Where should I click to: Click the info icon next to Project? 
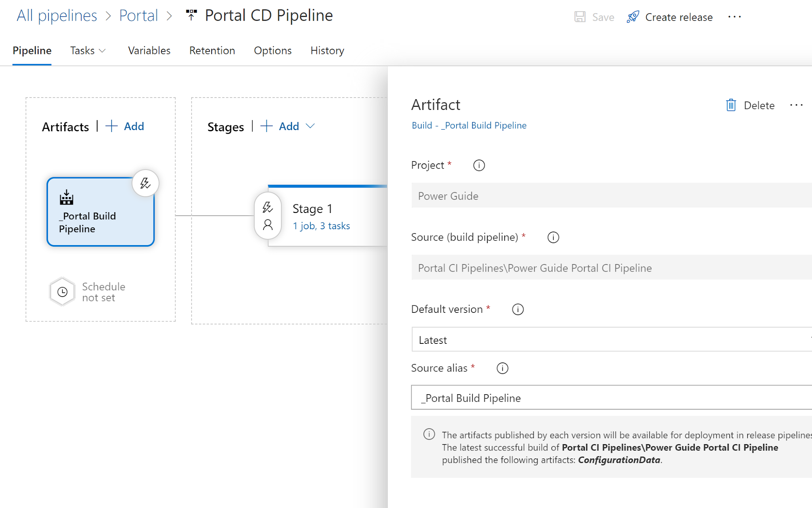pos(479,165)
